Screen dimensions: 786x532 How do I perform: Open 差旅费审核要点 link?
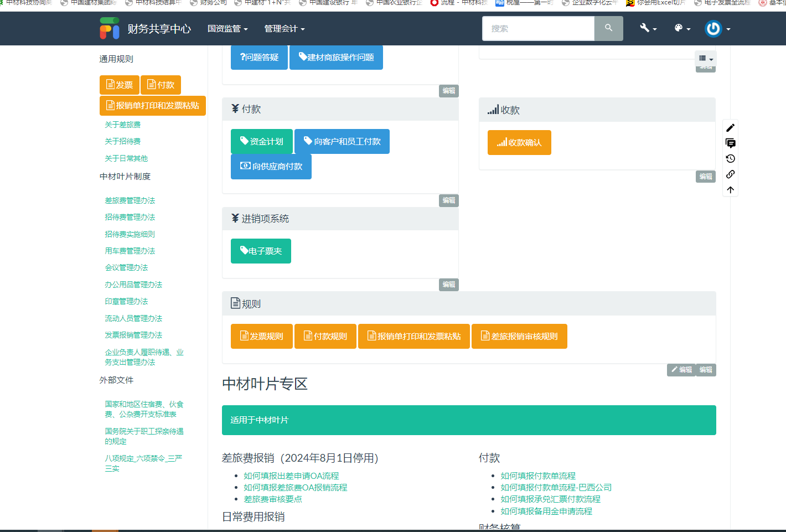click(x=273, y=499)
